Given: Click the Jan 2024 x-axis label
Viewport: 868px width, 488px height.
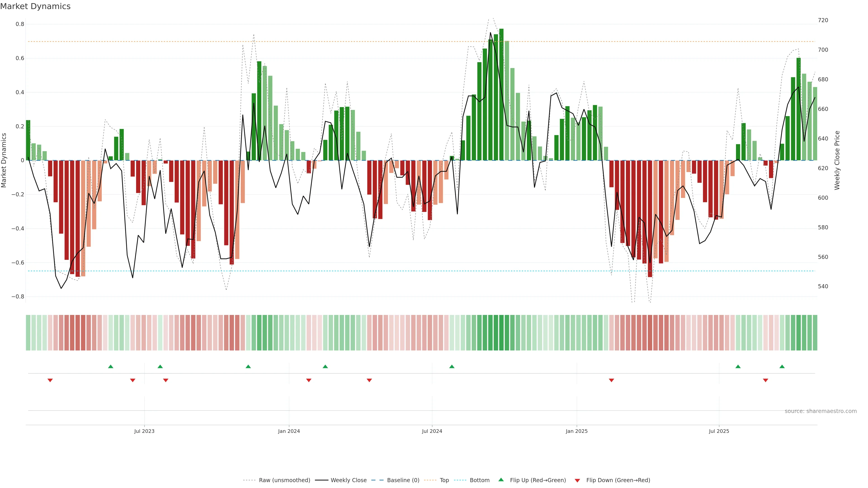Looking at the screenshot, I should 289,431.
